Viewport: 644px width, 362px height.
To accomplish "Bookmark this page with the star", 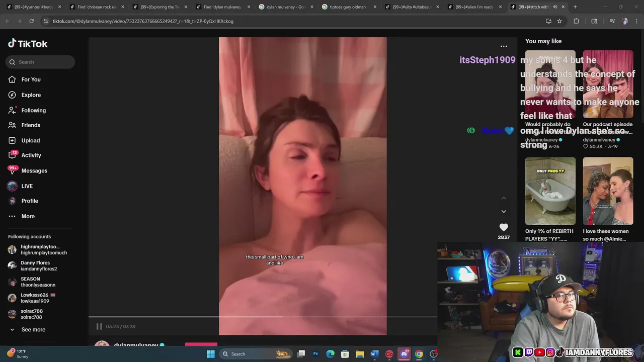I will 559,21.
